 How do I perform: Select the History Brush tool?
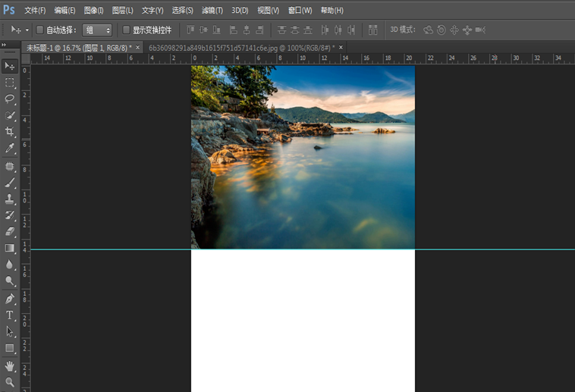pos(10,215)
